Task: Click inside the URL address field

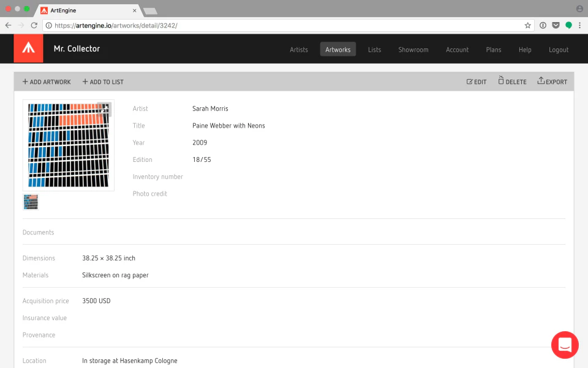Action: (245, 25)
